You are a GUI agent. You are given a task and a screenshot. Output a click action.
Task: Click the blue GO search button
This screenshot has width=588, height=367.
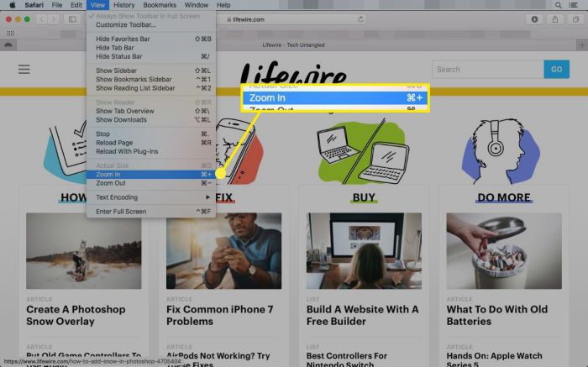[556, 70]
